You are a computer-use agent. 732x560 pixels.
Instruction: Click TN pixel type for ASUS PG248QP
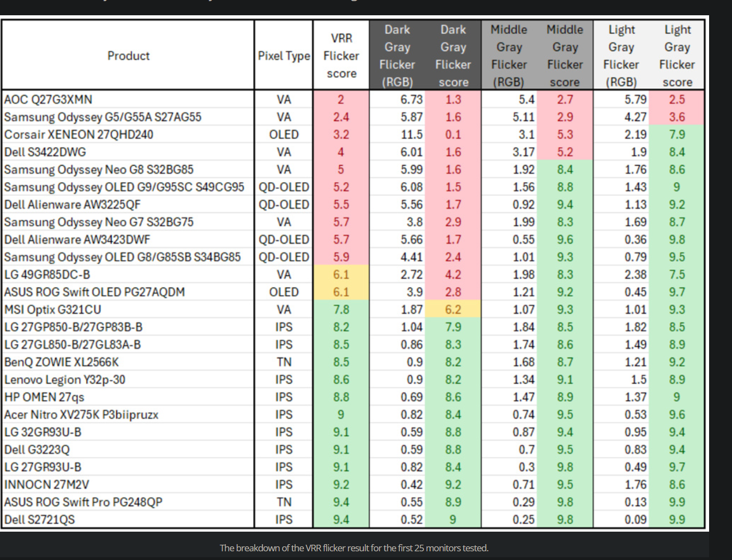[284, 502]
